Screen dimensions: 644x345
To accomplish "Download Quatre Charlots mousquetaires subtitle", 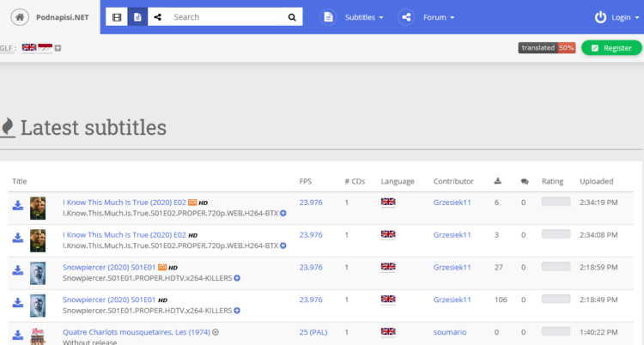I will coord(18,335).
